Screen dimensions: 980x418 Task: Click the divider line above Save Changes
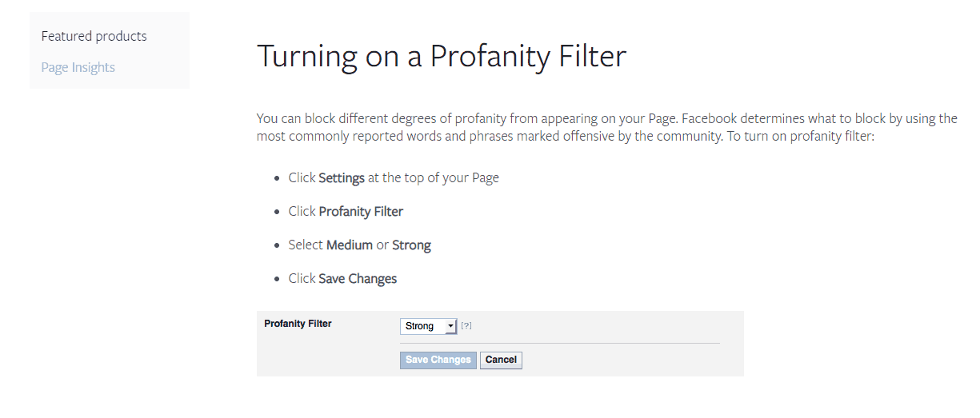[x=560, y=343]
